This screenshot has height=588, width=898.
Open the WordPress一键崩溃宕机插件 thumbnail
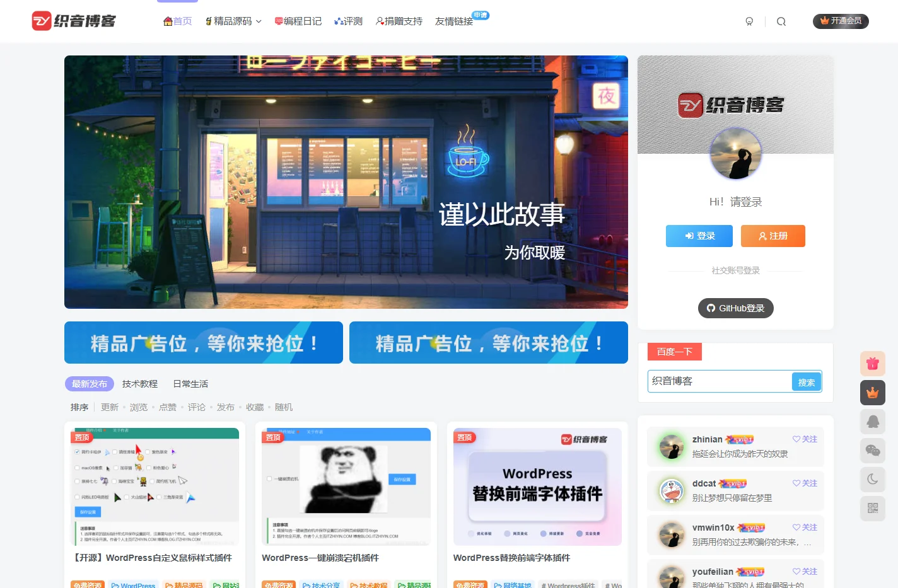(346, 487)
